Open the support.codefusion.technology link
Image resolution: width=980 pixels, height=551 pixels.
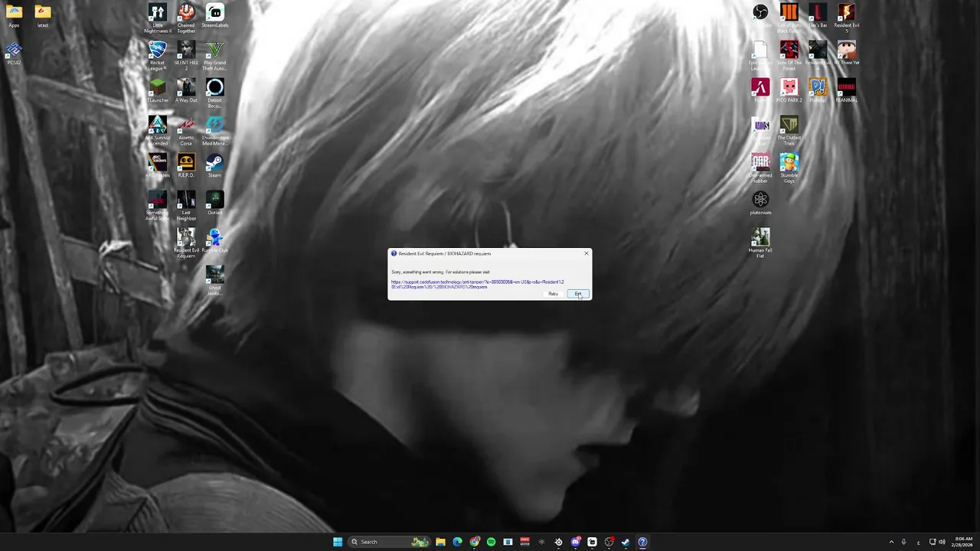coord(477,284)
